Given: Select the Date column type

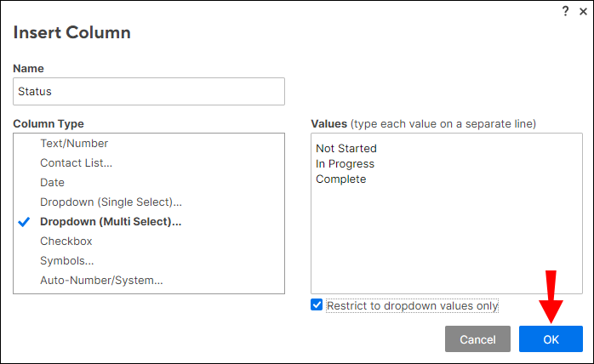Looking at the screenshot, I should coord(52,183).
